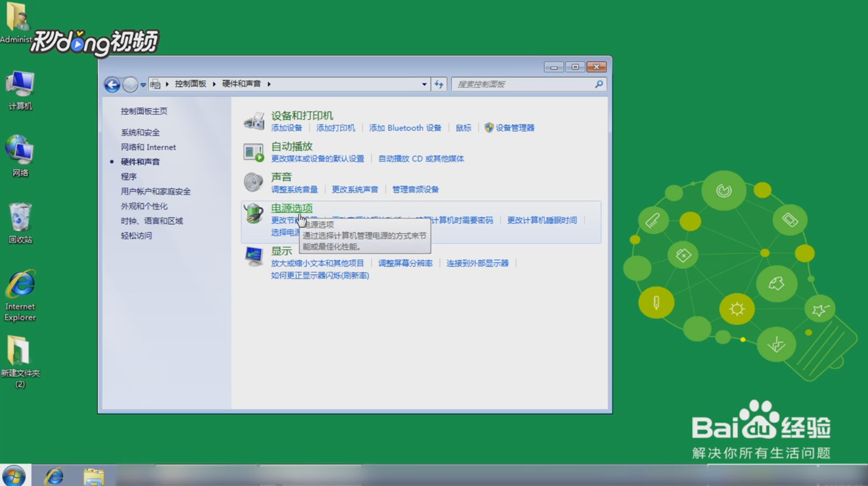Open the Windows Start button
Viewport: 868px width, 486px height.
13,475
